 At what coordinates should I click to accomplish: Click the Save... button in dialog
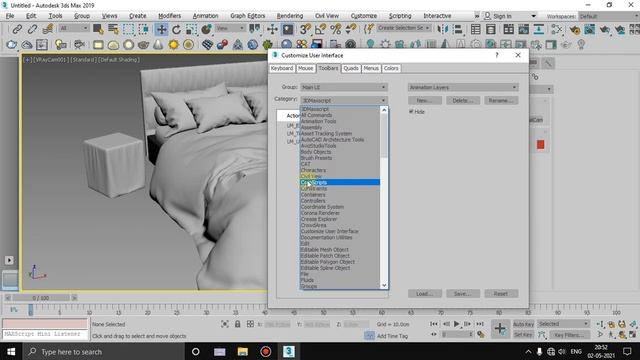click(463, 293)
